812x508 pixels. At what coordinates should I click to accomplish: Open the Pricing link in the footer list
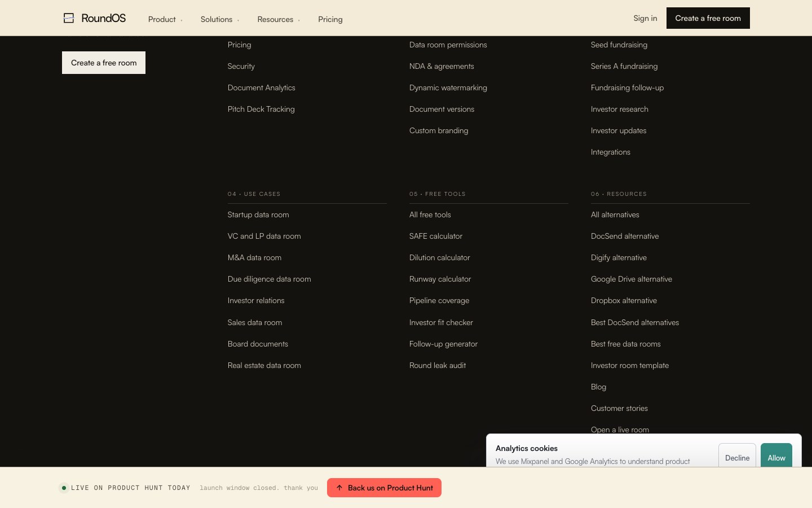coord(240,45)
